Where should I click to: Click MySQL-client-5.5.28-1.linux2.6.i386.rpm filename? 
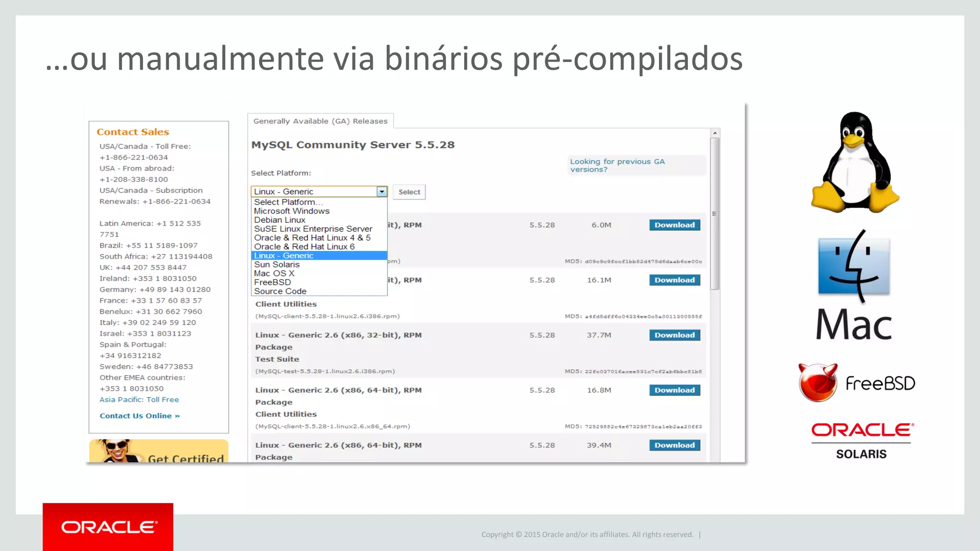pos(328,316)
